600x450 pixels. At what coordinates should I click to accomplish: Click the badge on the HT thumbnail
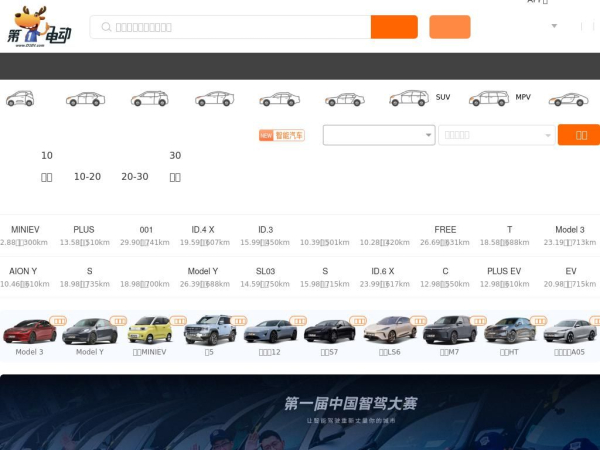click(538, 321)
